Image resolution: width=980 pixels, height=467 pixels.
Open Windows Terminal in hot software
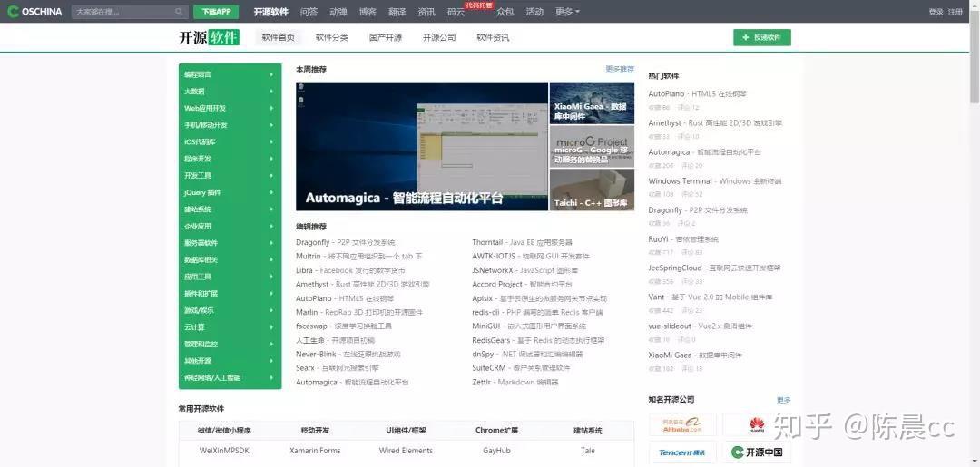coord(714,181)
